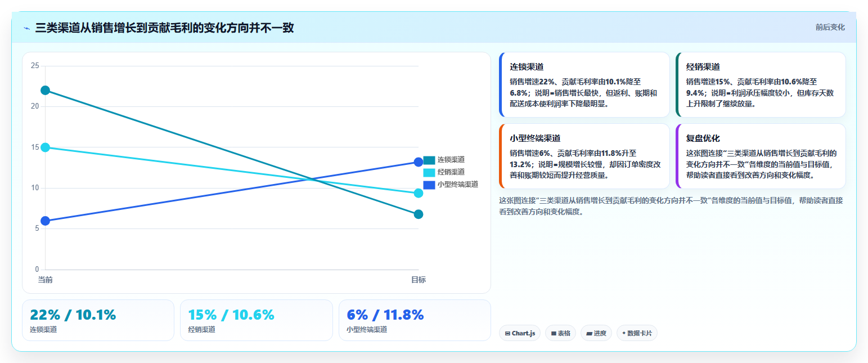Screen dimensions: 868x363
Task: Click the y-axis value 20
Action: 35,106
